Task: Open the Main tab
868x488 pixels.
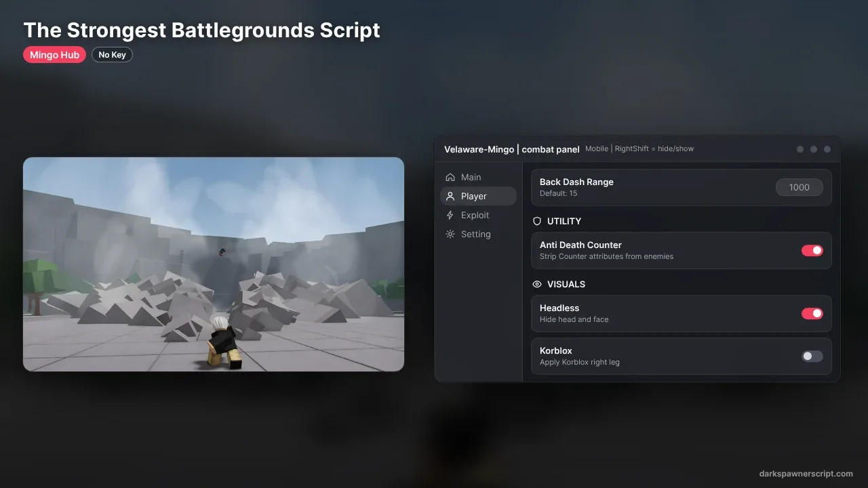Action: point(478,177)
